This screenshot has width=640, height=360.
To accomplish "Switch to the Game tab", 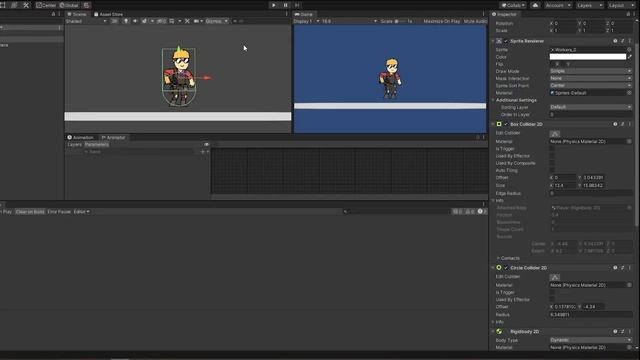I will [x=304, y=14].
